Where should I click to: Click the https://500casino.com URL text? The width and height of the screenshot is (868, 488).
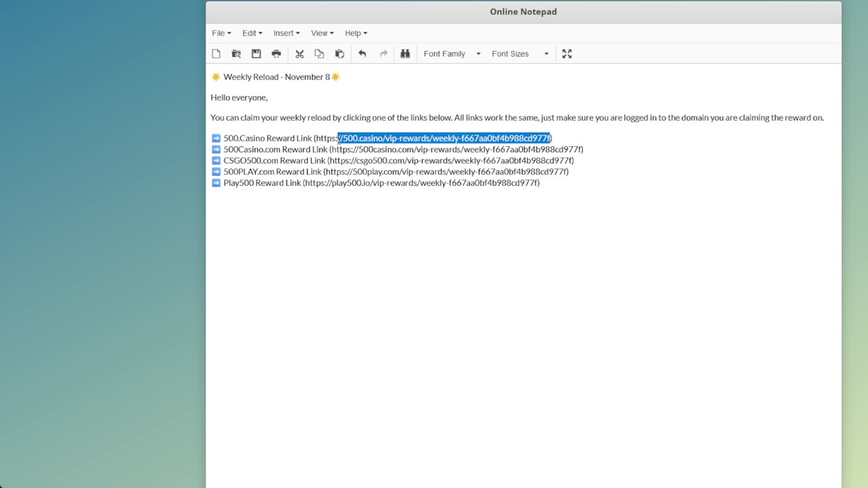pos(456,149)
